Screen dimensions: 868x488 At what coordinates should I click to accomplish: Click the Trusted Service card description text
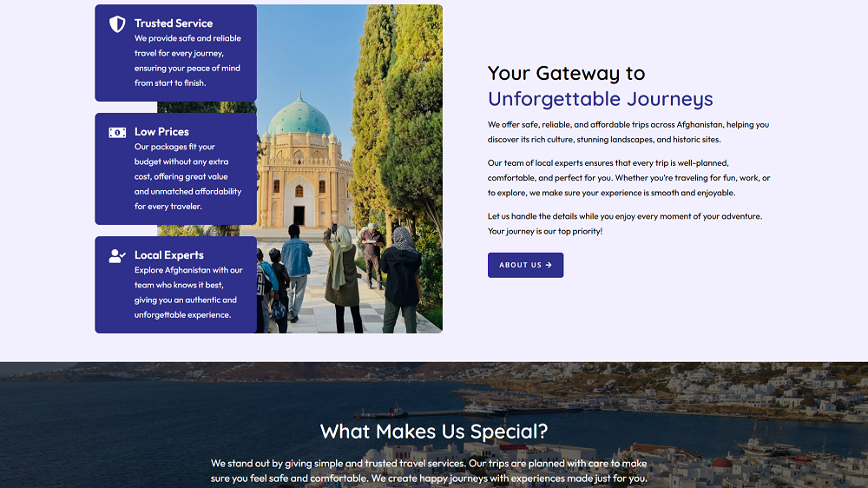pos(187,61)
